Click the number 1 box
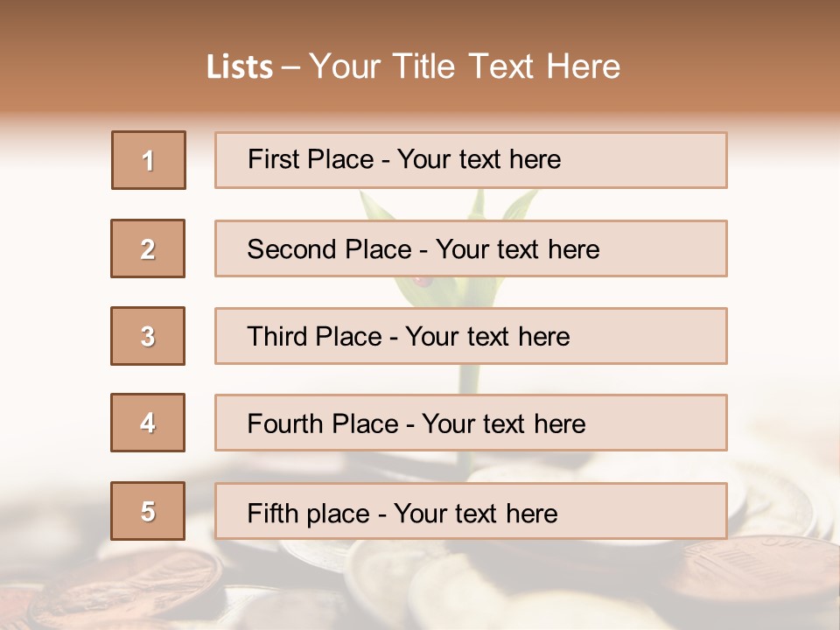The width and height of the screenshot is (840, 630). click(149, 160)
